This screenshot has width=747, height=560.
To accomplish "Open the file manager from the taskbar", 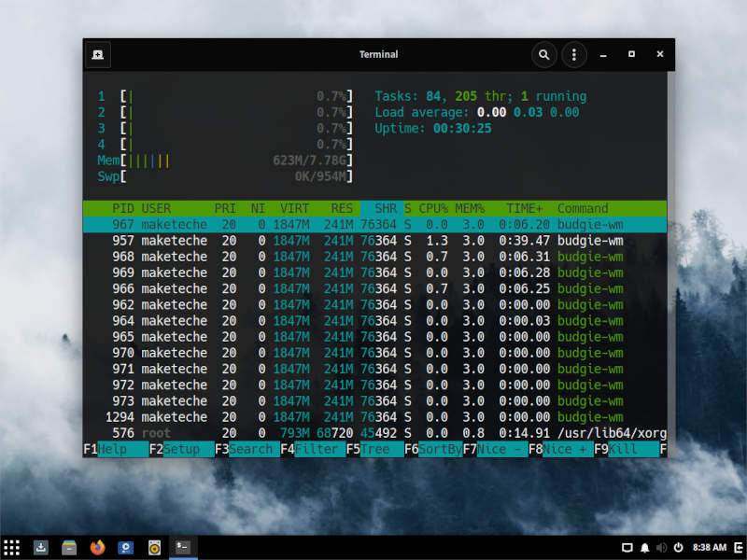I will [x=68, y=548].
